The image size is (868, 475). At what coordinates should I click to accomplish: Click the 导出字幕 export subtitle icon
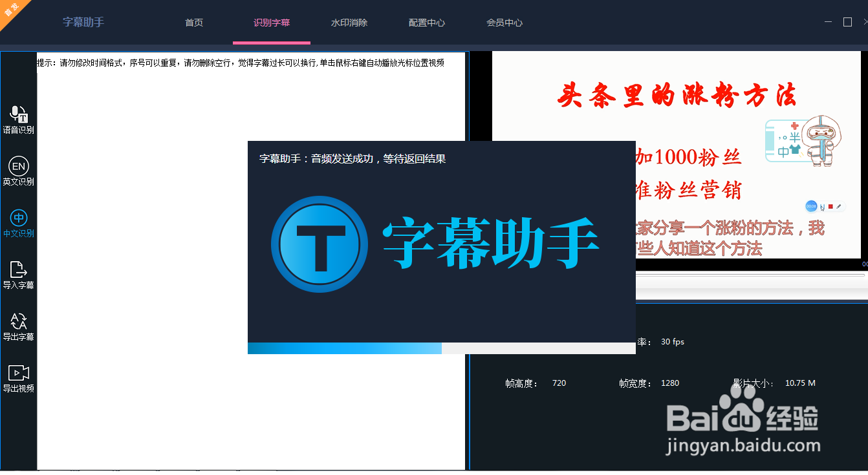coord(19,321)
